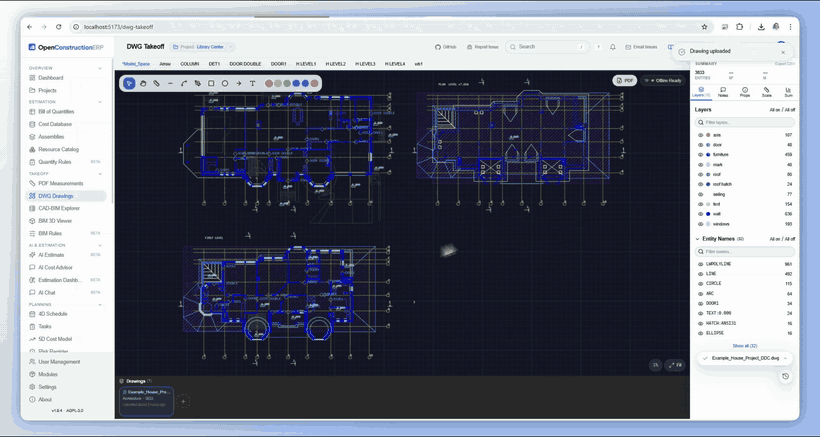Pick the arrow annotation tool

pos(238,83)
